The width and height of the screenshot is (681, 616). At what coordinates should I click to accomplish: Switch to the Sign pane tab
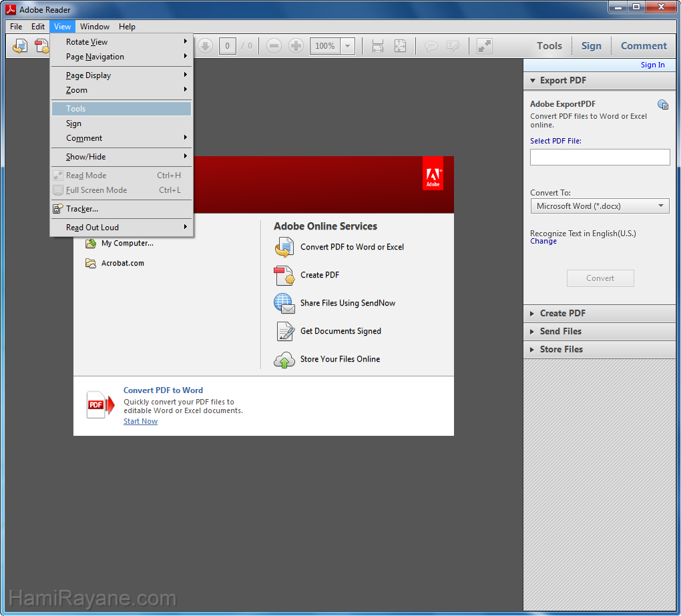tap(591, 45)
